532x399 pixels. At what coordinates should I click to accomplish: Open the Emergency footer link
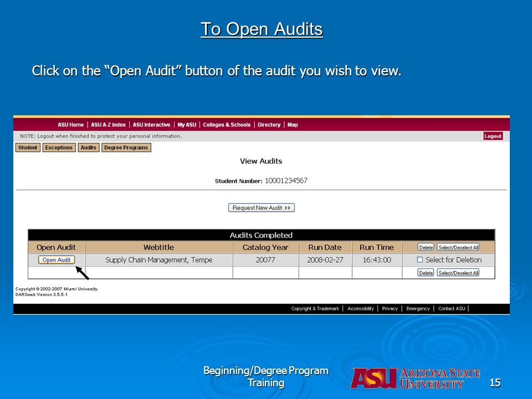[x=418, y=309]
